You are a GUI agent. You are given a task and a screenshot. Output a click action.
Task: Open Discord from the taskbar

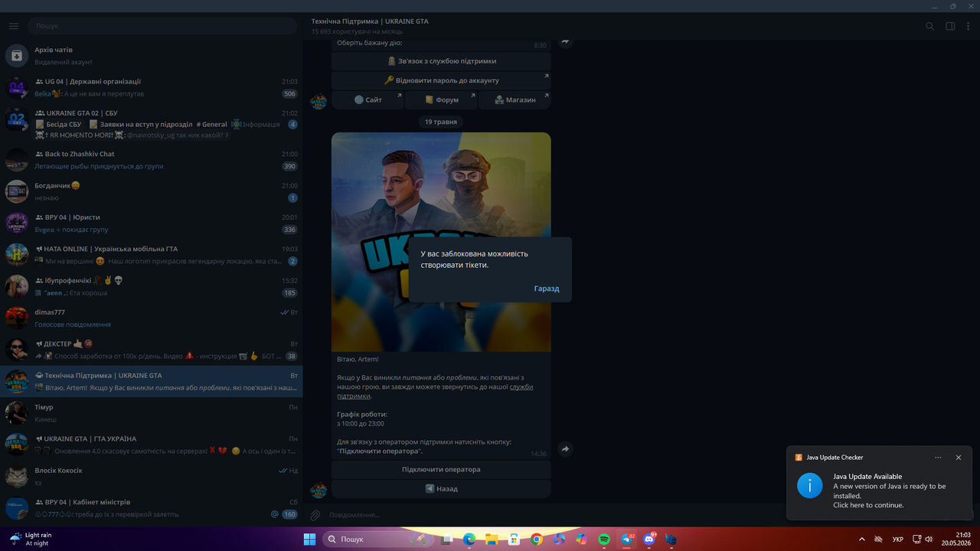coord(649,540)
